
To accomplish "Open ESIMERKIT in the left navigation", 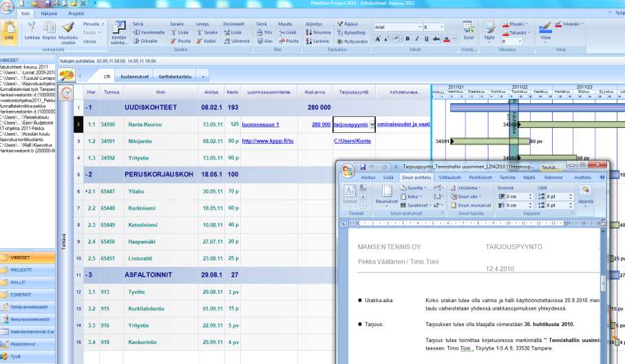I will (27, 295).
